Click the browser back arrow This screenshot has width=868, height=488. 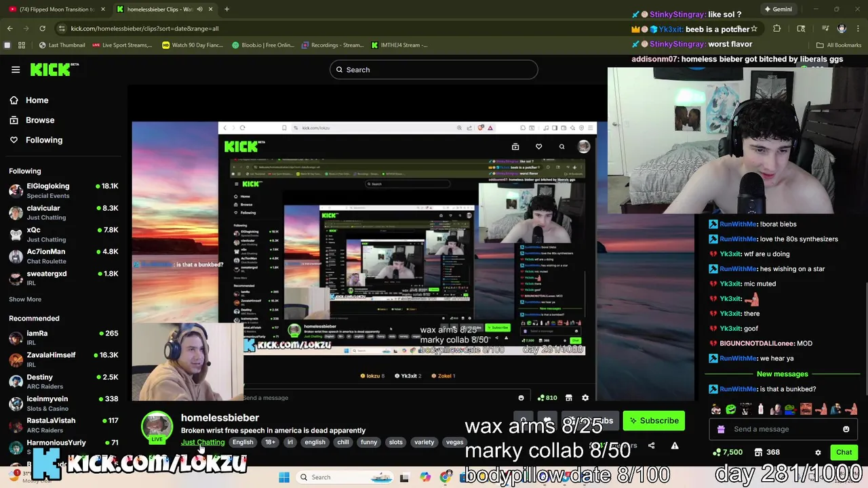click(9, 28)
